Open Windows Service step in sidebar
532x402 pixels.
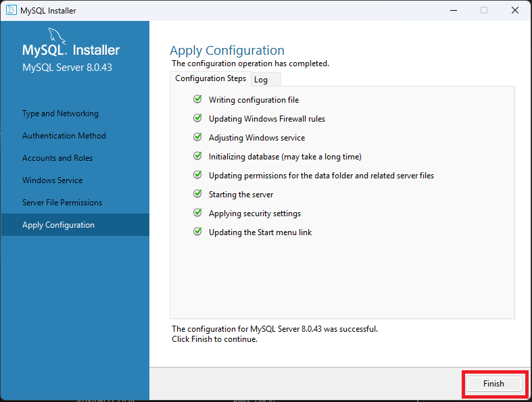point(52,180)
